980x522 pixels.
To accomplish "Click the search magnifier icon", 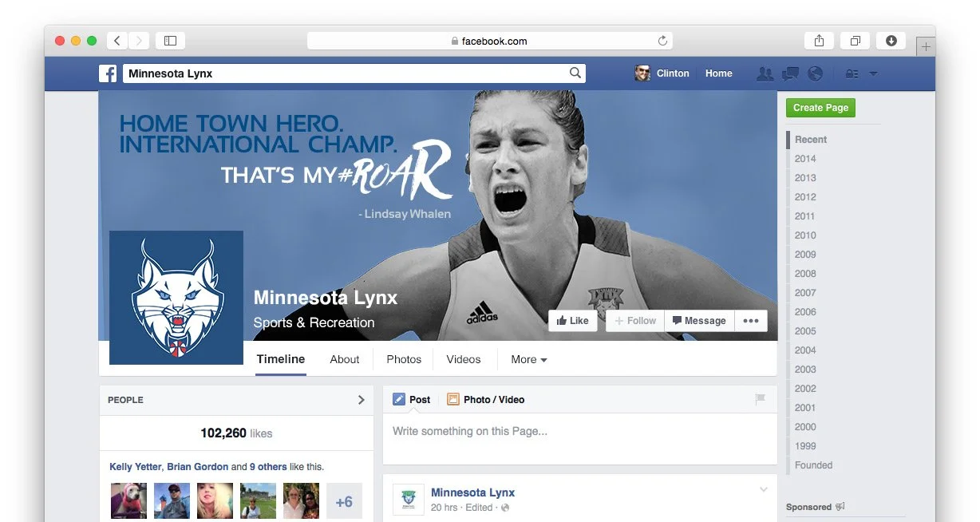I will (575, 73).
